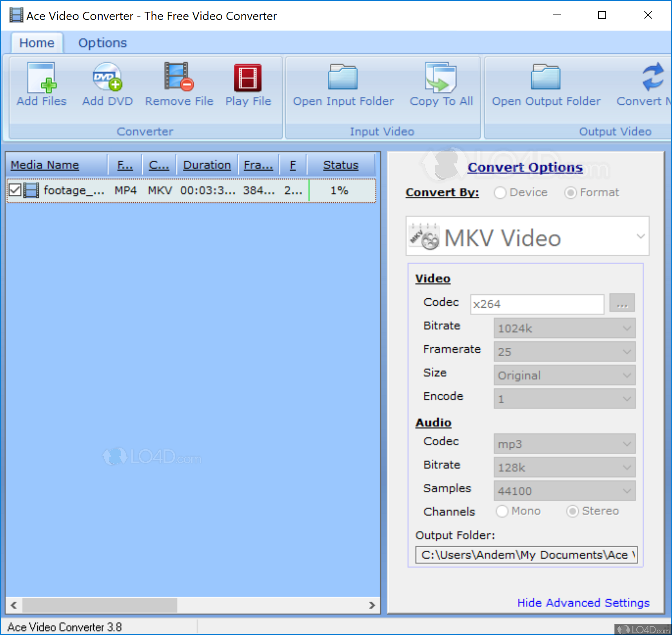Open the video Bitrate 1024k dropdown
The width and height of the screenshot is (672, 635).
(x=565, y=328)
